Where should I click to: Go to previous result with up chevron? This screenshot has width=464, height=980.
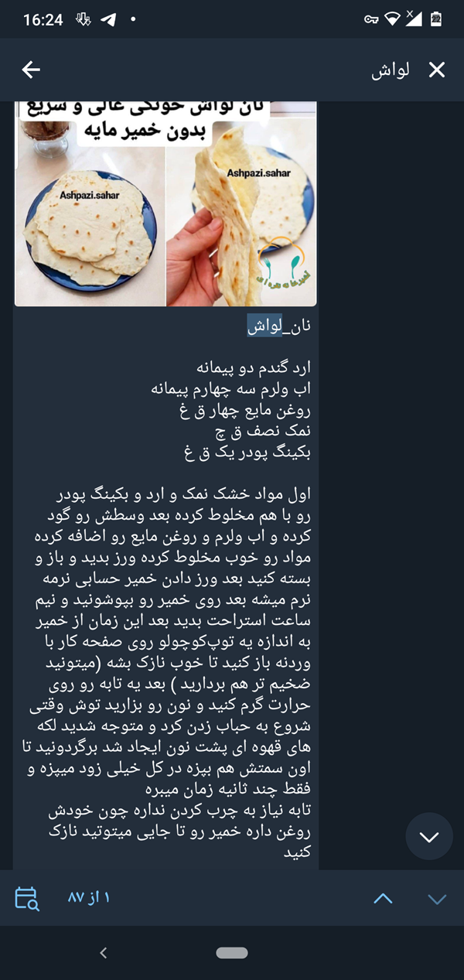click(383, 898)
